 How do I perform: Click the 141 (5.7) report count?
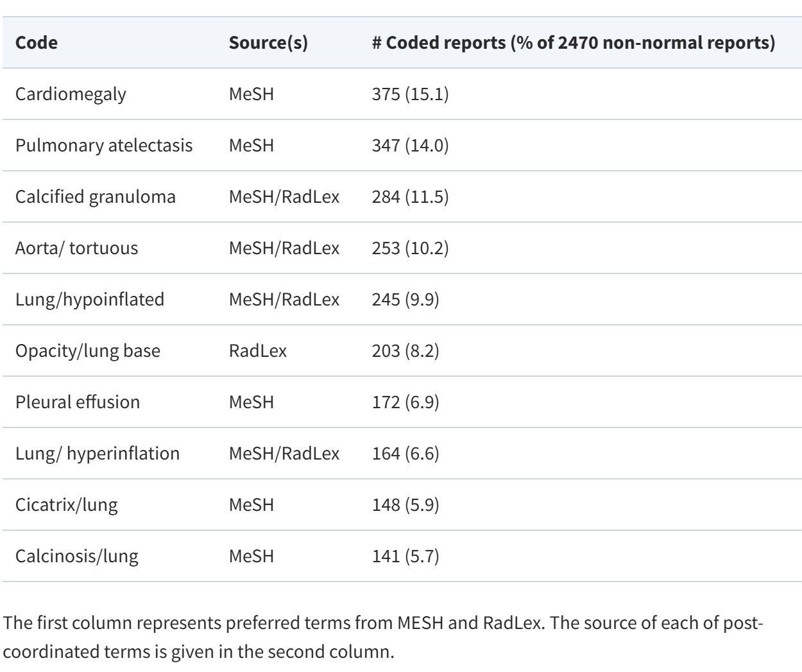tap(405, 556)
